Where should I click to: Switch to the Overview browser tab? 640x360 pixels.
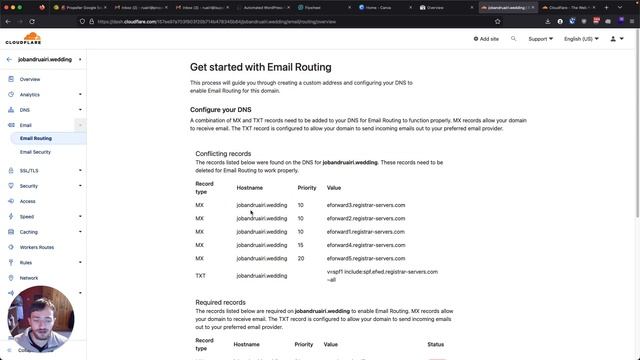[x=446, y=7]
